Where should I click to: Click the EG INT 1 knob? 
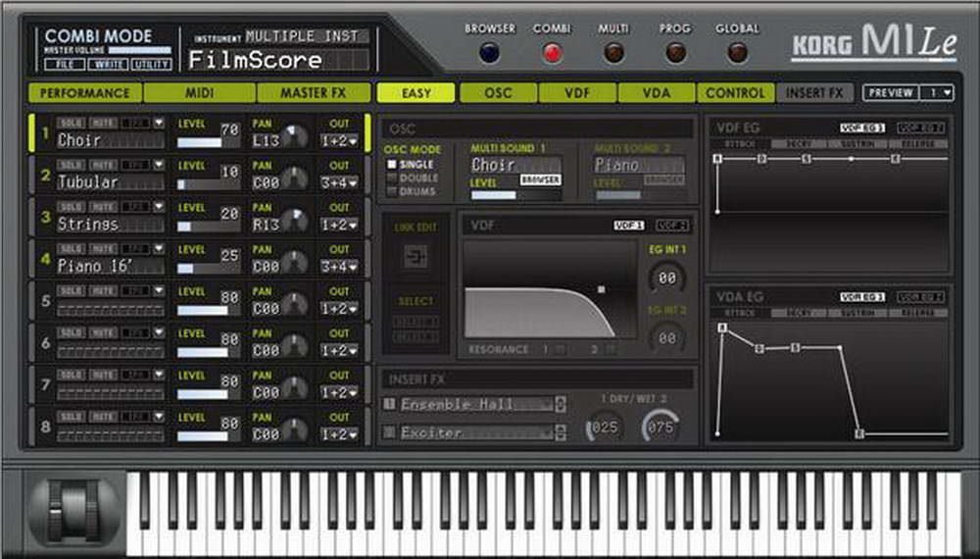[666, 278]
